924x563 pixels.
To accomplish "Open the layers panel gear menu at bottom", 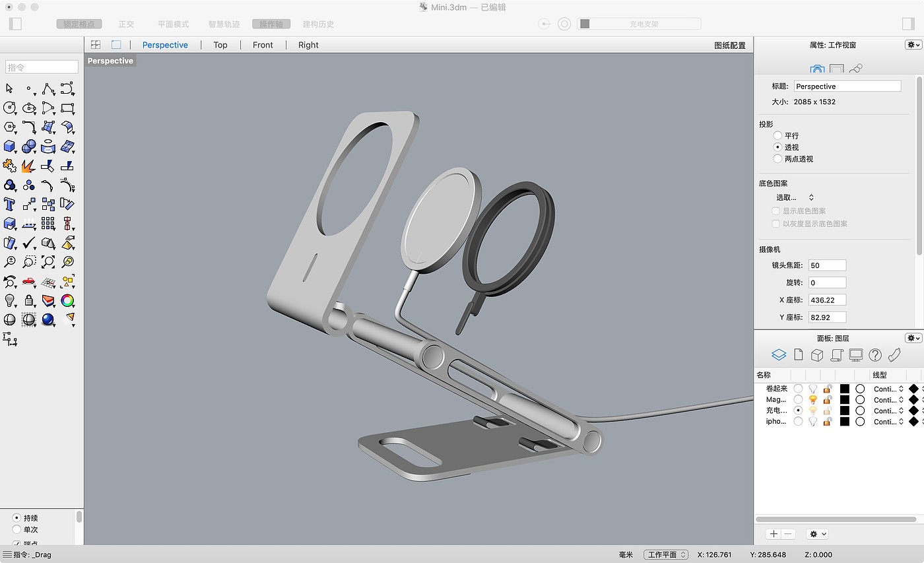I will (817, 534).
